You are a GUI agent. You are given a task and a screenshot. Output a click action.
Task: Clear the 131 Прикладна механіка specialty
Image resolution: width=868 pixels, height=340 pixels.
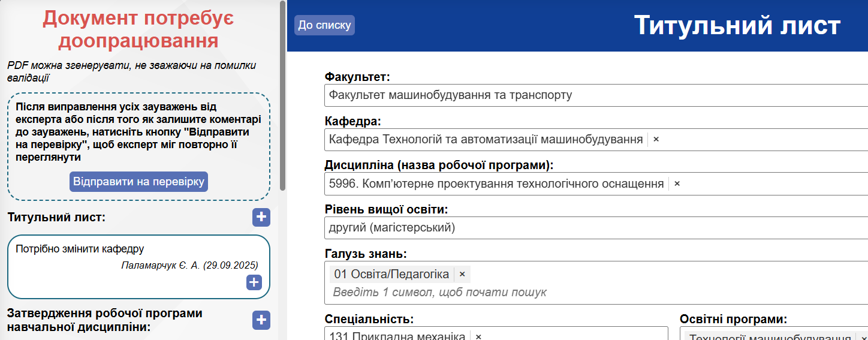tap(478, 336)
